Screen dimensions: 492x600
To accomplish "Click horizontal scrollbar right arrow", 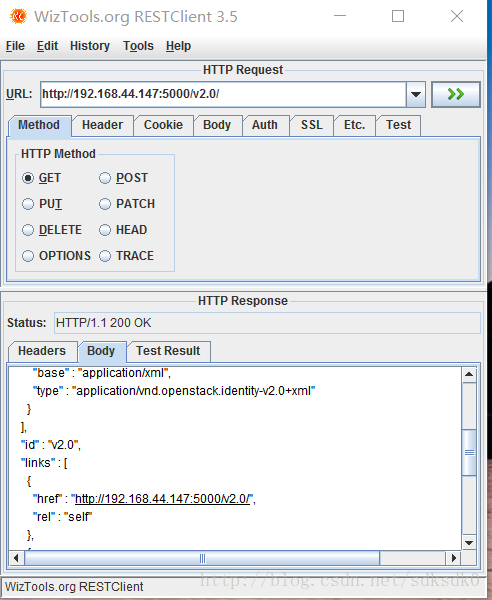I will [x=454, y=558].
